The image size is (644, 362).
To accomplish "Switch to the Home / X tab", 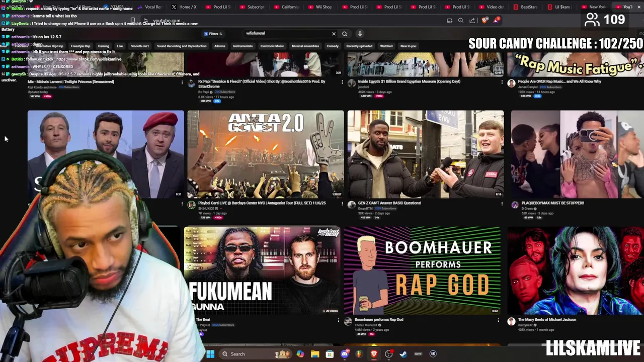I will pyautogui.click(x=185, y=7).
